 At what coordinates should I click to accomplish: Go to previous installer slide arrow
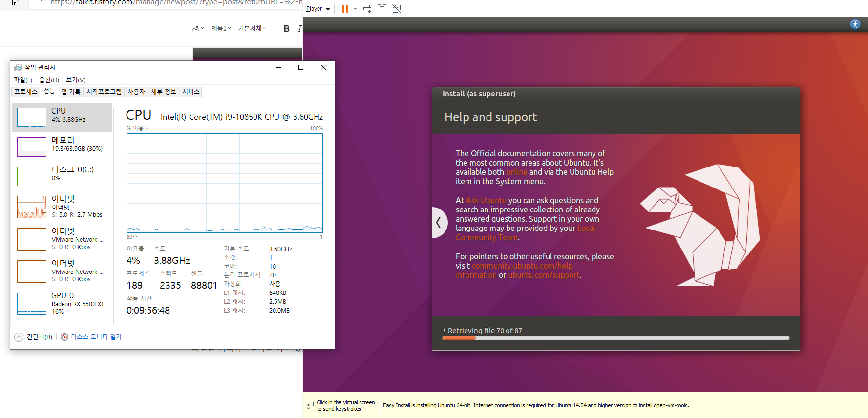click(x=439, y=223)
